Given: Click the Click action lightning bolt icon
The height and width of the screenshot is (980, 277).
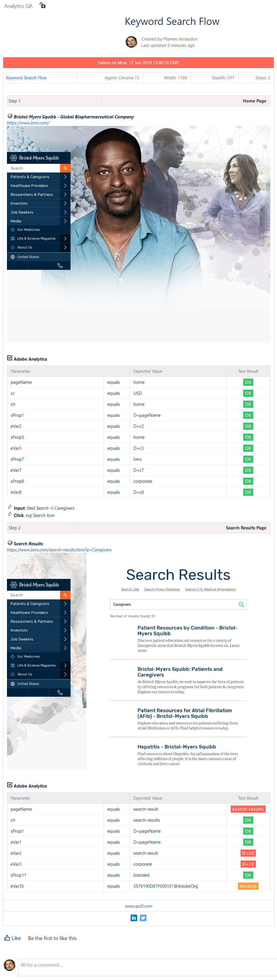Looking at the screenshot, I should (x=10, y=514).
